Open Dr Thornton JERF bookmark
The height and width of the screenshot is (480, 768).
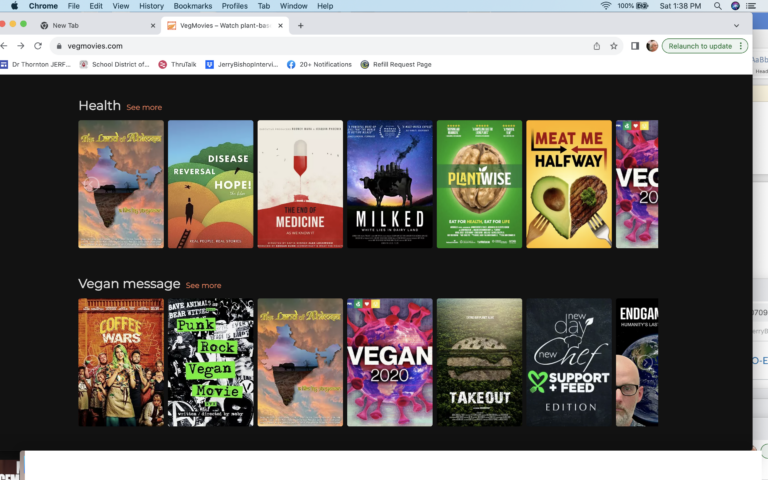click(x=36, y=64)
